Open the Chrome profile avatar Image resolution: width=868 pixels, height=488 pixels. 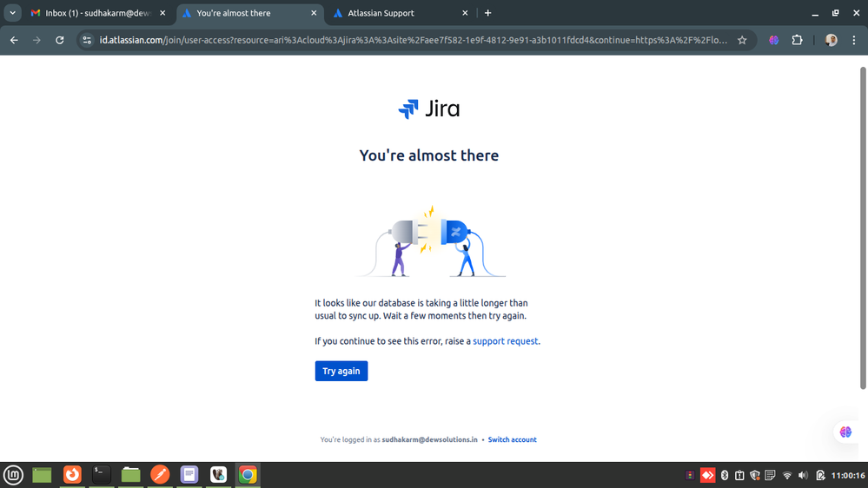831,40
